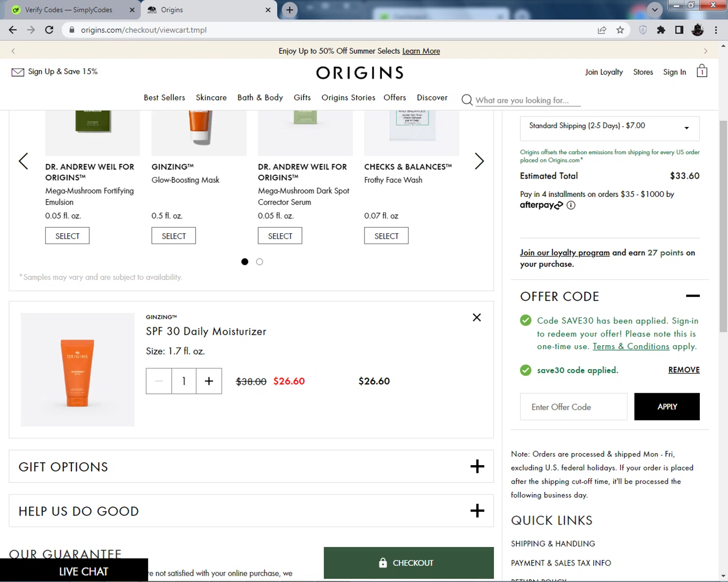The image size is (728, 582).
Task: Select Mega-Mushroom Fortifying Emulsion sample
Action: coord(67,236)
